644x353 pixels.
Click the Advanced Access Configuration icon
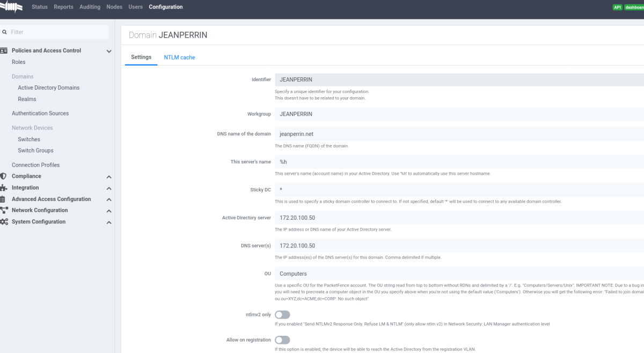[x=3, y=199]
